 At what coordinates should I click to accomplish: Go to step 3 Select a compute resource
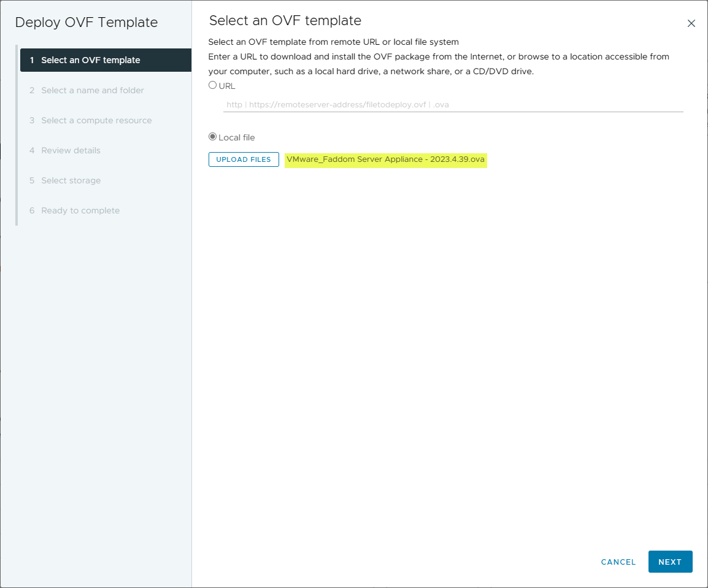click(96, 120)
